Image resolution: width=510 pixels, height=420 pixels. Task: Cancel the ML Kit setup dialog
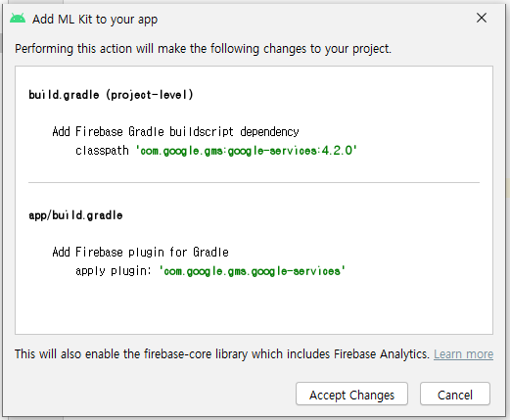tap(455, 395)
